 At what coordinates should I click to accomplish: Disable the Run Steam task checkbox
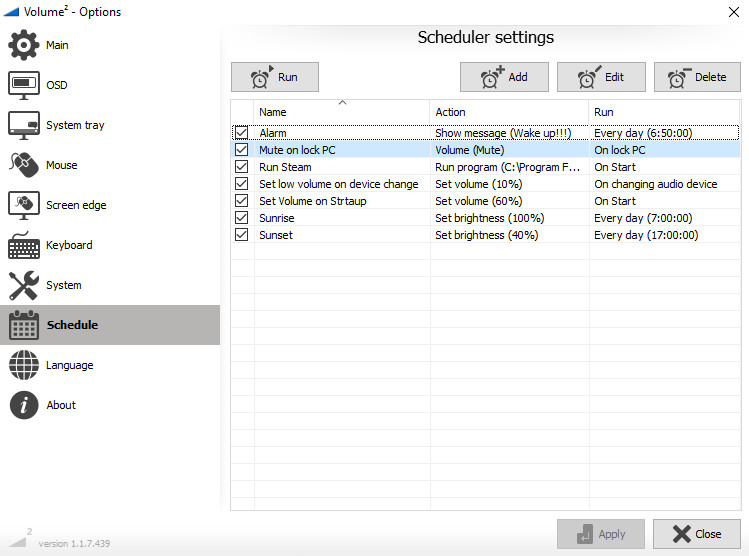tap(241, 167)
